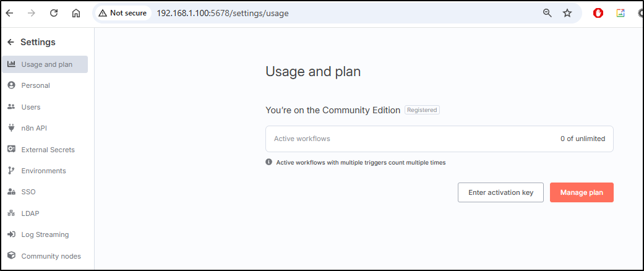Click the Not secure site info badge
The width and height of the screenshot is (644, 271).
point(123,13)
